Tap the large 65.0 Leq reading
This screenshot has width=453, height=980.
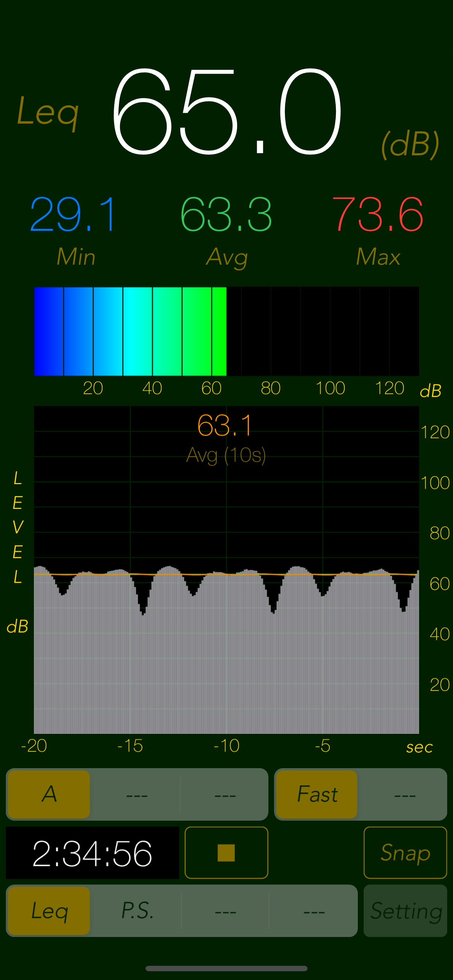point(226,112)
